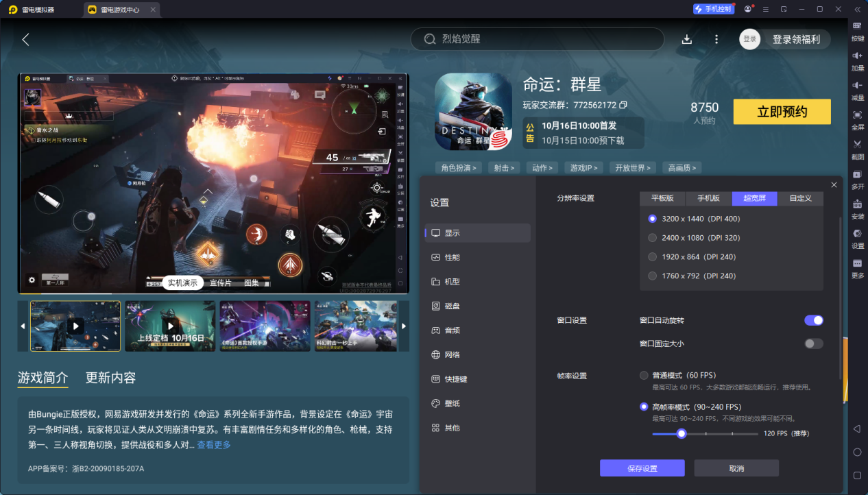Click 登录领福利 button
868x495 pixels.
(796, 39)
